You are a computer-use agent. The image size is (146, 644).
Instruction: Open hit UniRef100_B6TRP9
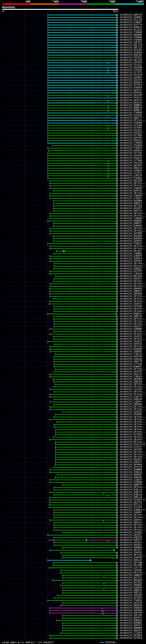131,635
